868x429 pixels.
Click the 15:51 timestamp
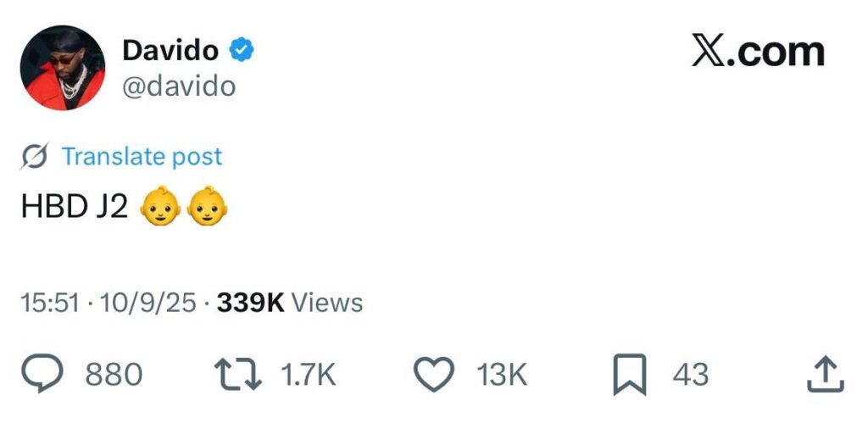click(49, 303)
